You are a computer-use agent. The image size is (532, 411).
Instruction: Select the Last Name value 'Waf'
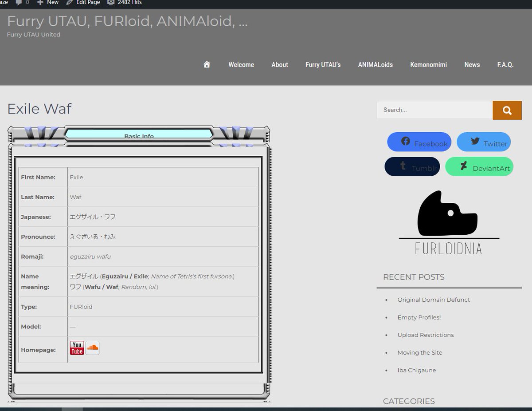pos(75,197)
